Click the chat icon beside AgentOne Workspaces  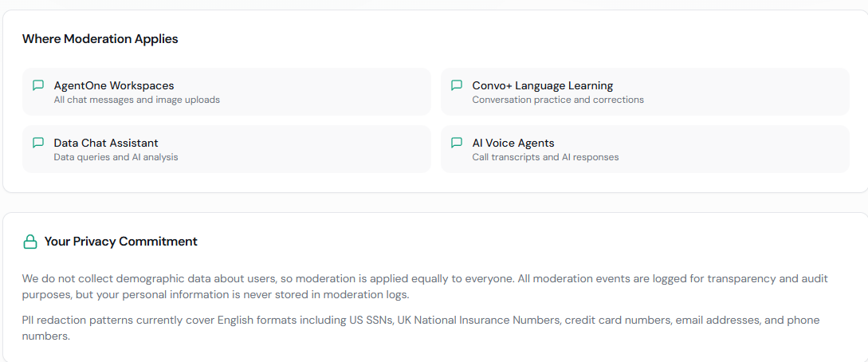tap(37, 85)
